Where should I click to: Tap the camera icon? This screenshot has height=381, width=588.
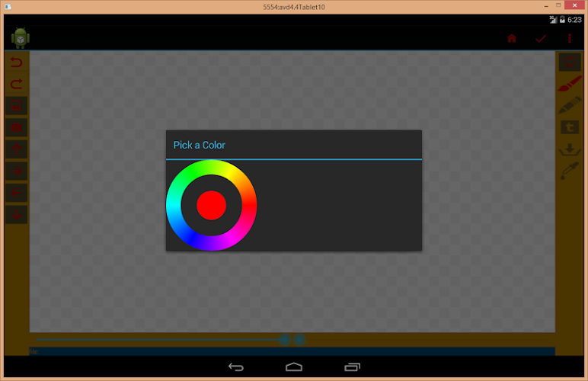coord(16,127)
